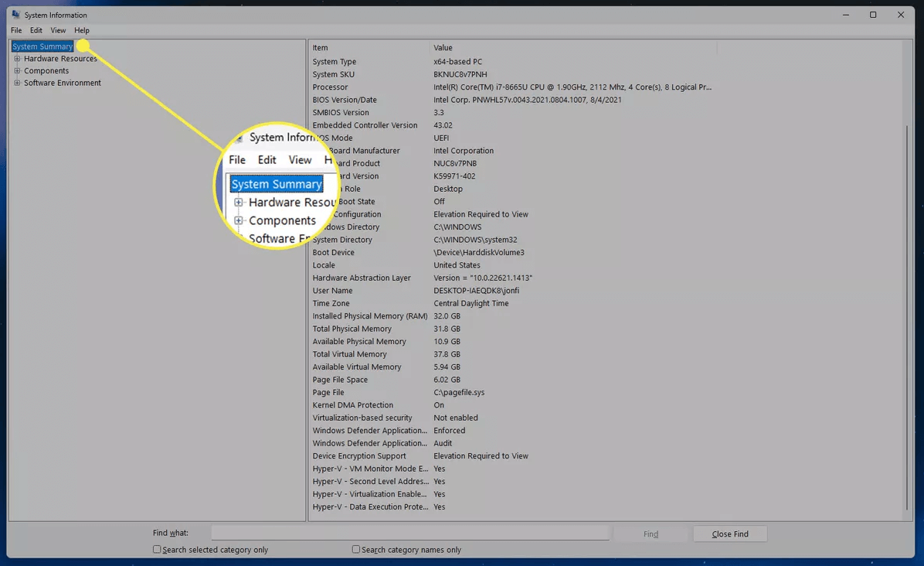The width and height of the screenshot is (924, 566).
Task: Expand the Software Environment tree node
Action: pyautogui.click(x=17, y=83)
